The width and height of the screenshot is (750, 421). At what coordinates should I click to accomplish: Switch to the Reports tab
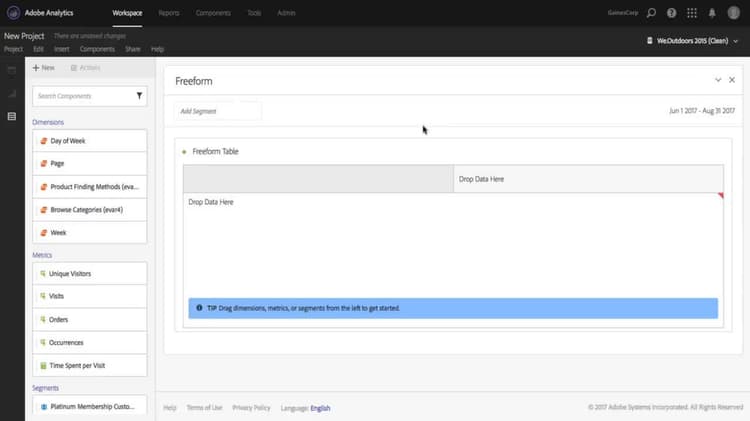point(169,13)
